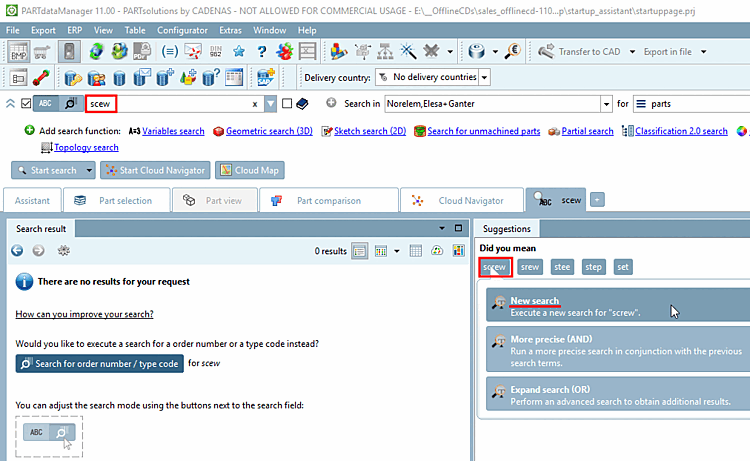The width and height of the screenshot is (750, 461).
Task: Click the DIN 982 standard icon
Action: [216, 51]
